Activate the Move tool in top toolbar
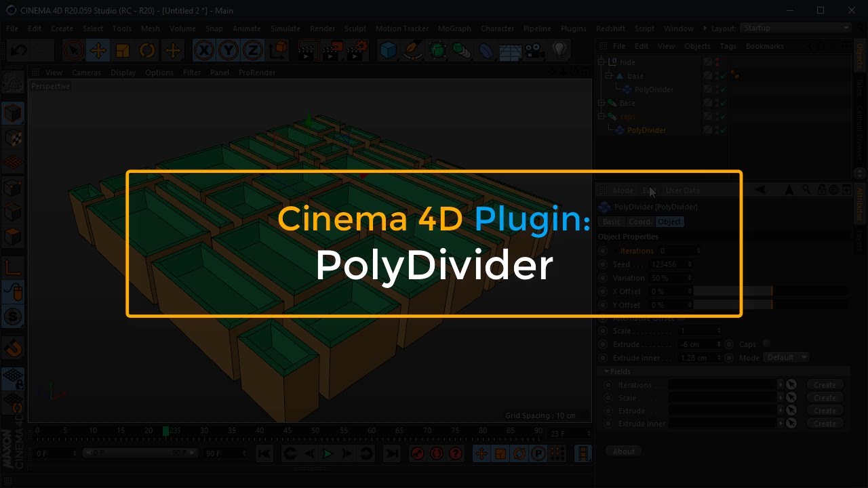The height and width of the screenshot is (488, 868). coord(98,50)
